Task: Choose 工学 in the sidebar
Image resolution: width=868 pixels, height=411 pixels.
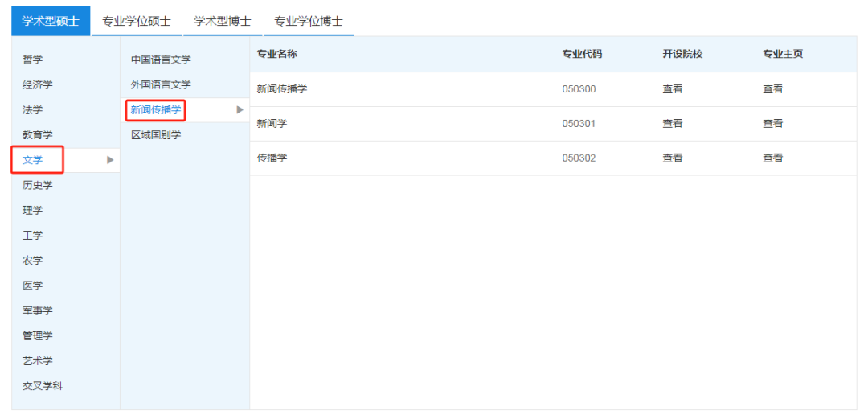Action: (33, 235)
